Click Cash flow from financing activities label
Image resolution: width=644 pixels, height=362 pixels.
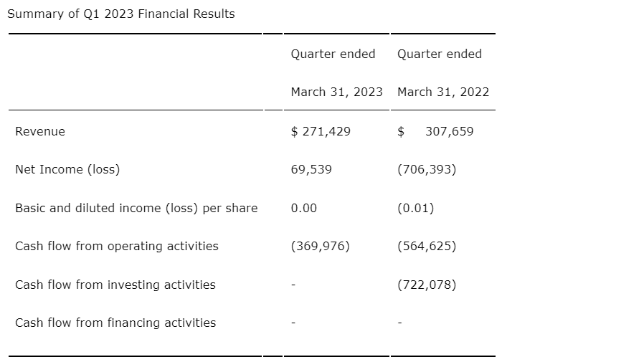coord(115,323)
